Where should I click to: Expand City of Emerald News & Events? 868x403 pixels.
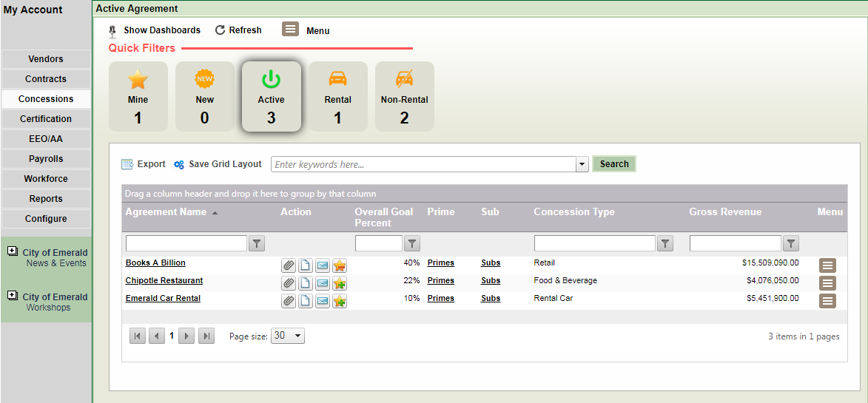[x=12, y=251]
